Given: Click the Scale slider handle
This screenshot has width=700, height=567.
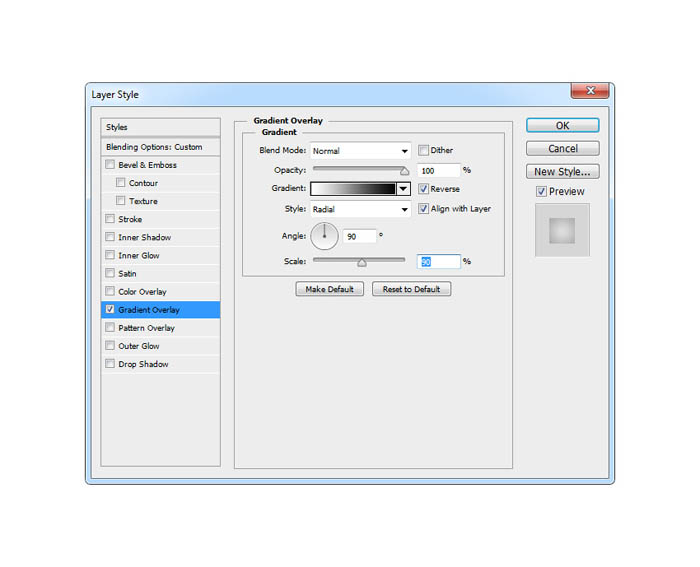Looking at the screenshot, I should point(362,263).
